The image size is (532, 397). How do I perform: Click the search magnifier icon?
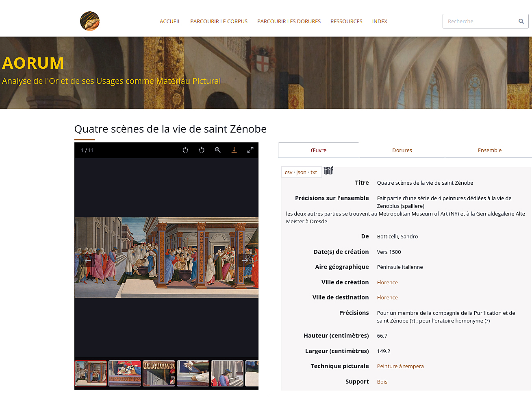[x=521, y=21]
